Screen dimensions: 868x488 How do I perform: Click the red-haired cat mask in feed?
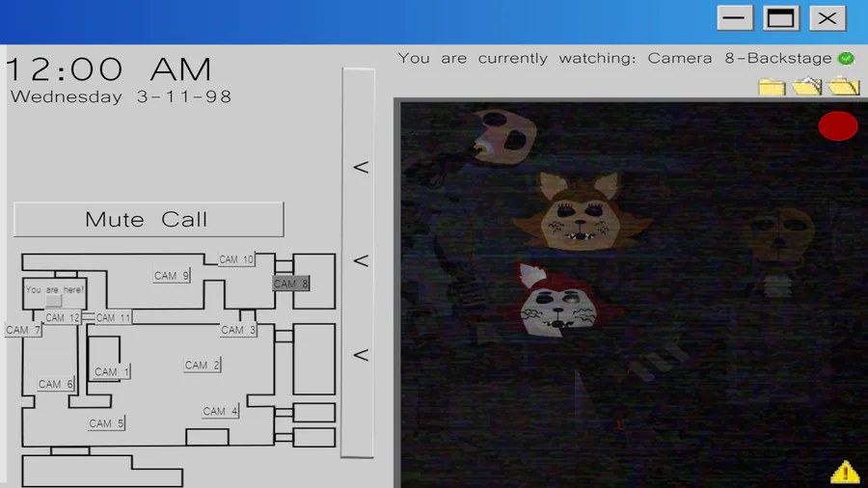pyautogui.click(x=559, y=302)
